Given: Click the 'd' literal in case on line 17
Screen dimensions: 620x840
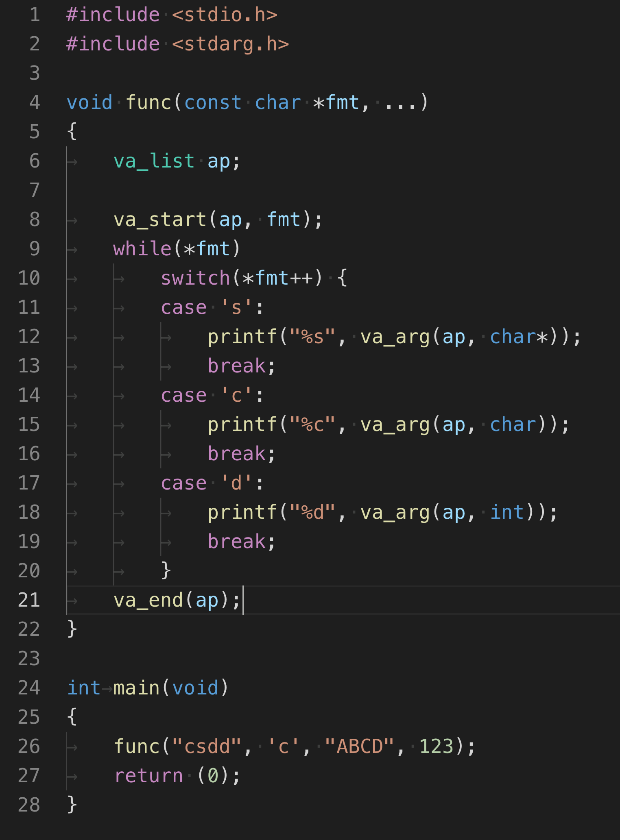Looking at the screenshot, I should tap(236, 483).
